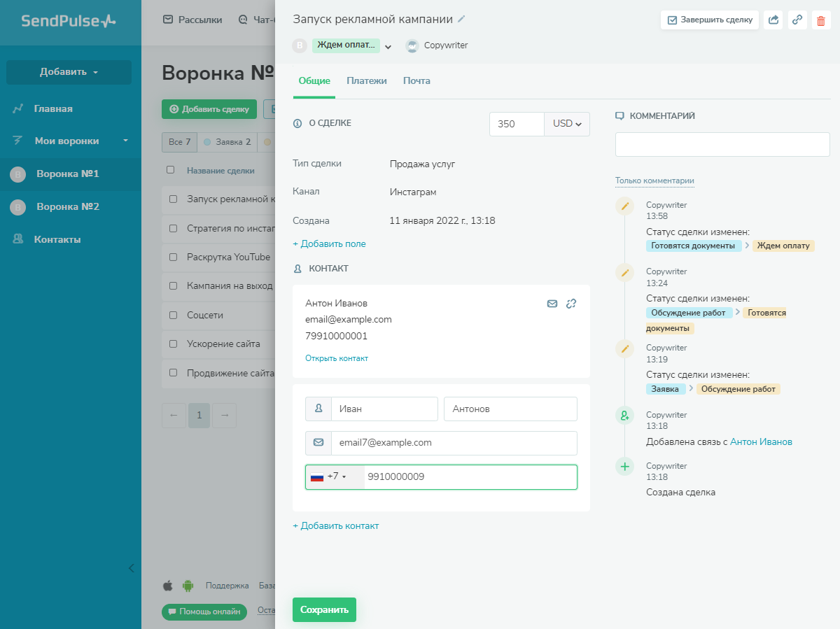The height and width of the screenshot is (629, 840).
Task: Open the Почта tab
Action: (x=416, y=81)
